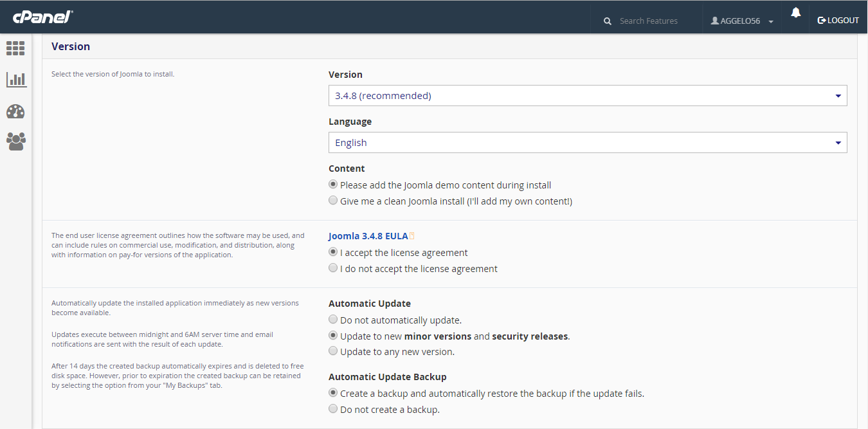The height and width of the screenshot is (429, 868).
Task: Select clean Joomla install option
Action: [333, 201]
